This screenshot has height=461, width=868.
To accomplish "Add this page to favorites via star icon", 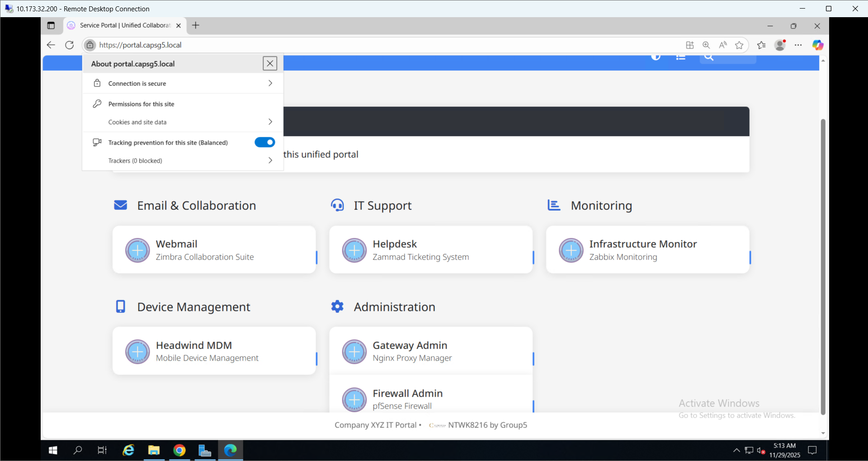I will point(740,45).
